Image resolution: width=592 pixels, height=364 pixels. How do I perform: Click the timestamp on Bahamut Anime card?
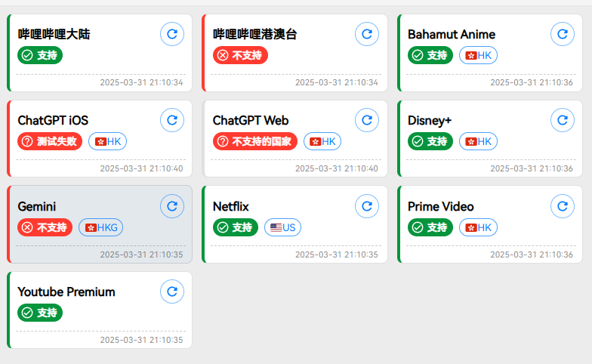(x=532, y=82)
